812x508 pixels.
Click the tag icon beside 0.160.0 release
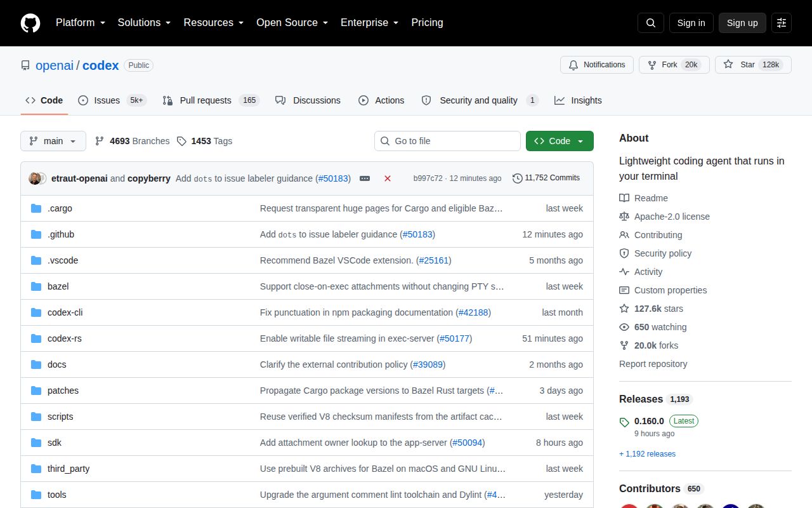click(624, 422)
